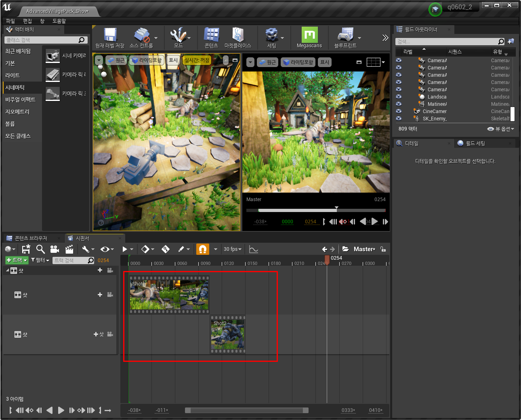The height and width of the screenshot is (420, 521).
Task: Open the Megascans plugin icon
Action: coord(309,35)
